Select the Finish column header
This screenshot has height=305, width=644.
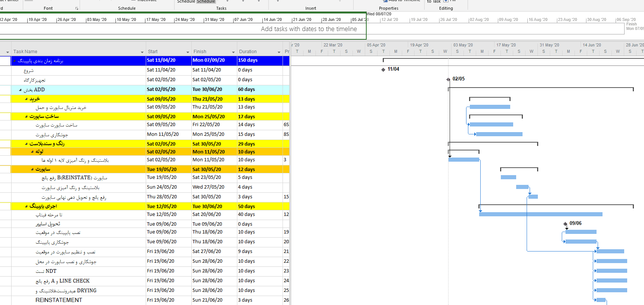[214, 52]
